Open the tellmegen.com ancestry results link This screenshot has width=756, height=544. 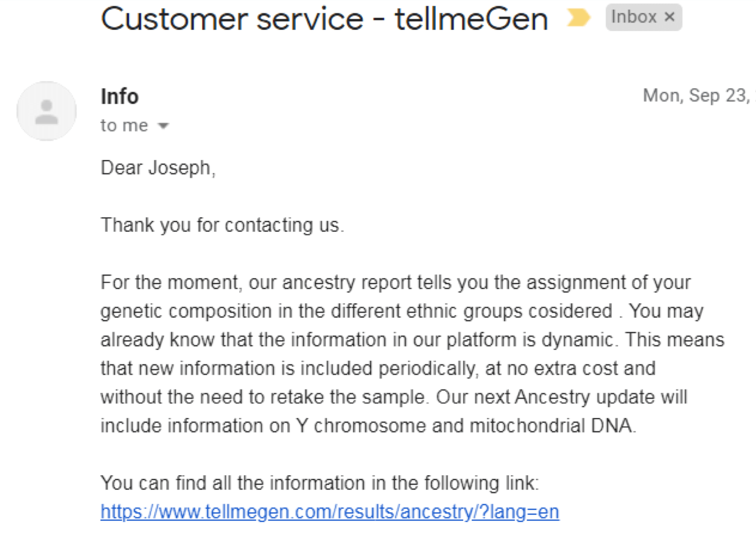click(330, 511)
